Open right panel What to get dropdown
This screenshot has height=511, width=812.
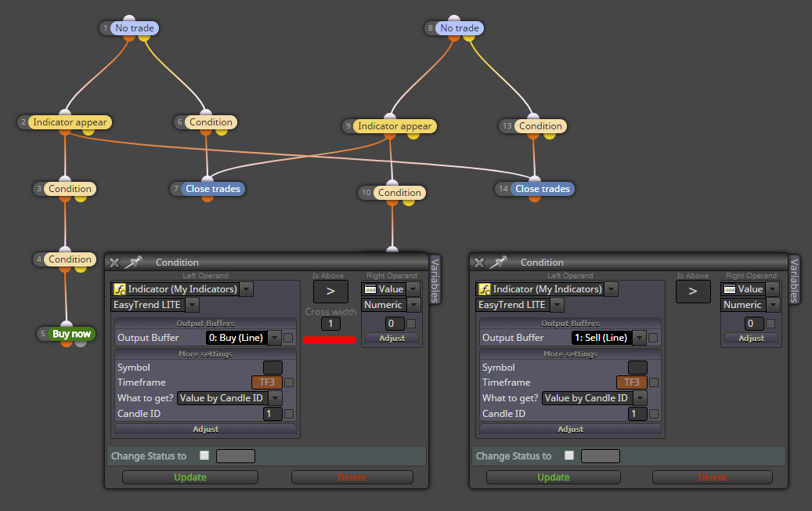(641, 398)
